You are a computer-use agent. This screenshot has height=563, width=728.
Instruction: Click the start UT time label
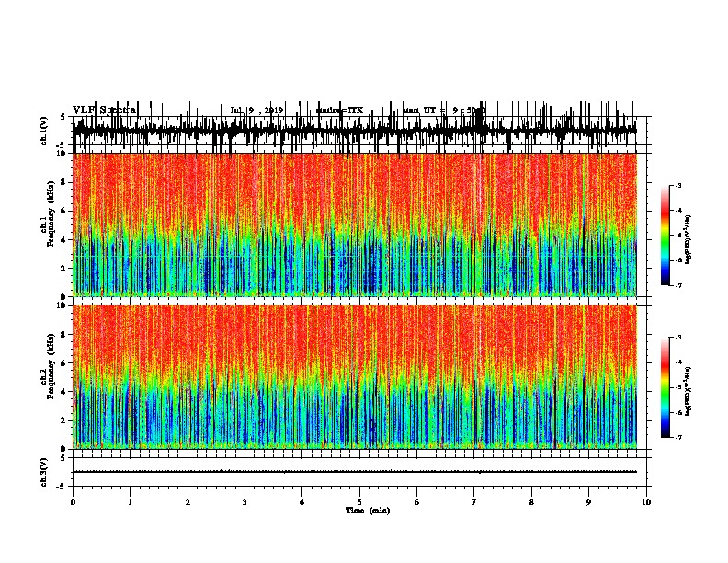(x=444, y=110)
